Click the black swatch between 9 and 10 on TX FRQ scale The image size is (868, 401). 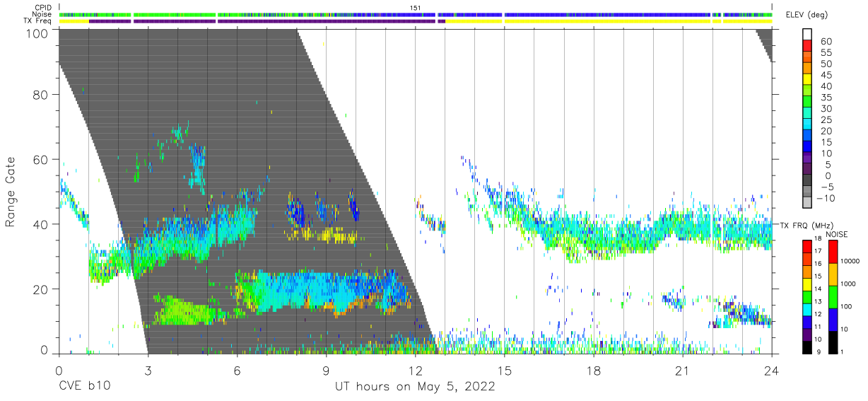tap(808, 347)
